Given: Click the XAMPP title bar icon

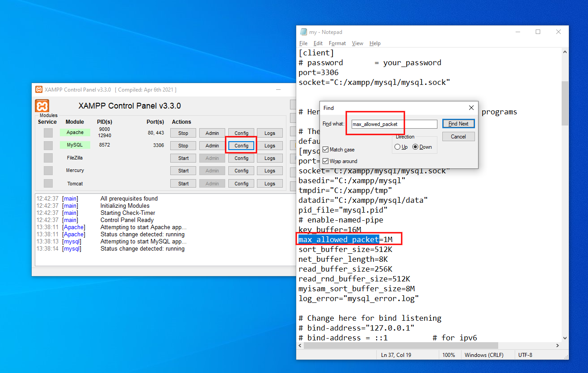Looking at the screenshot, I should coord(39,89).
